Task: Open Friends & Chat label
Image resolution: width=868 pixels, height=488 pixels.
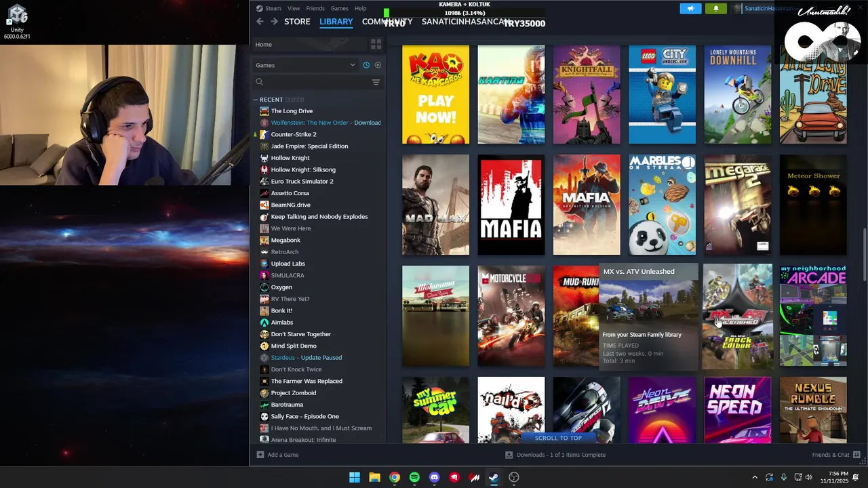Action: point(831,455)
